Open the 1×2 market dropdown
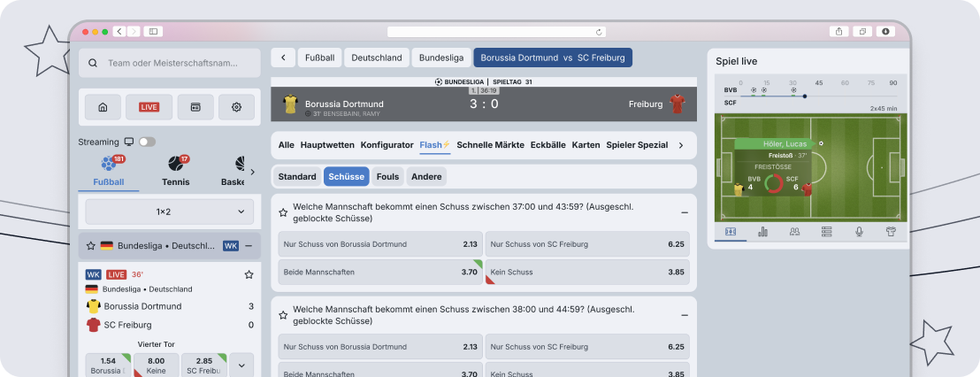980x377 pixels. coord(169,212)
